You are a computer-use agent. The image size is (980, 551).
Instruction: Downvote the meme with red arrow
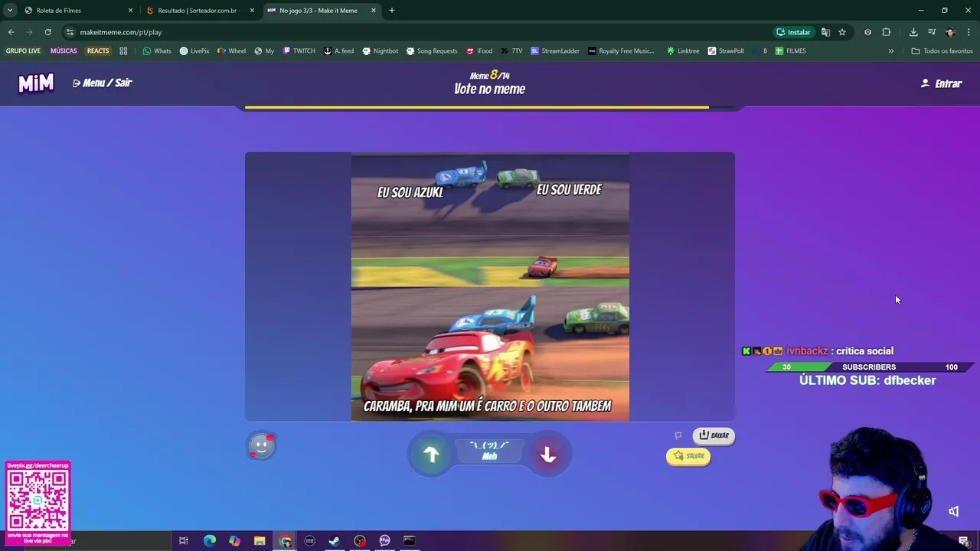pyautogui.click(x=548, y=455)
